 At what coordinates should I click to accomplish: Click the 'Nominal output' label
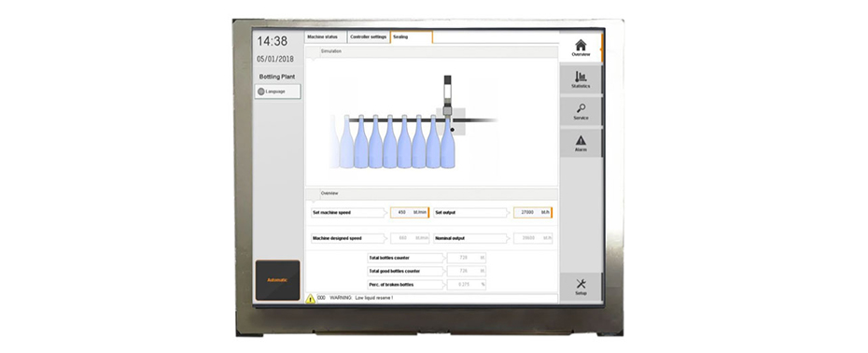click(450, 238)
